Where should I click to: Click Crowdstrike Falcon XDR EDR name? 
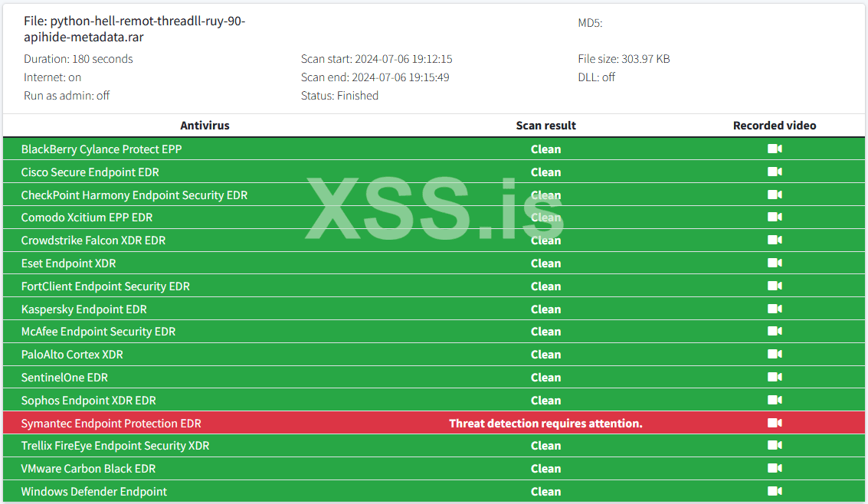pyautogui.click(x=93, y=240)
